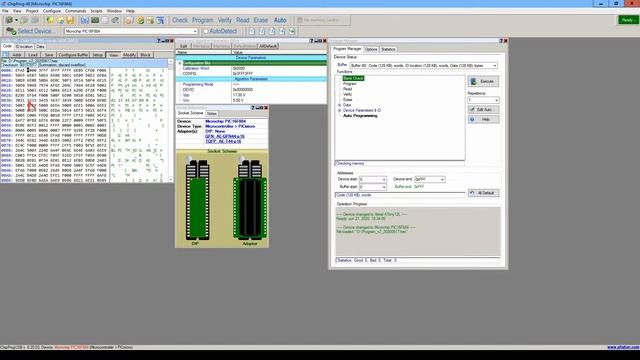Screen dimensions: 640x360
Task: Click the Addr button in buffer window
Action: pos(17,55)
